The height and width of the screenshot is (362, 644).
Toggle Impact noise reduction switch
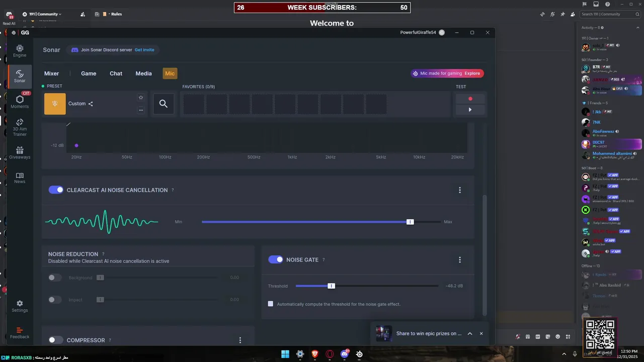[55, 300]
